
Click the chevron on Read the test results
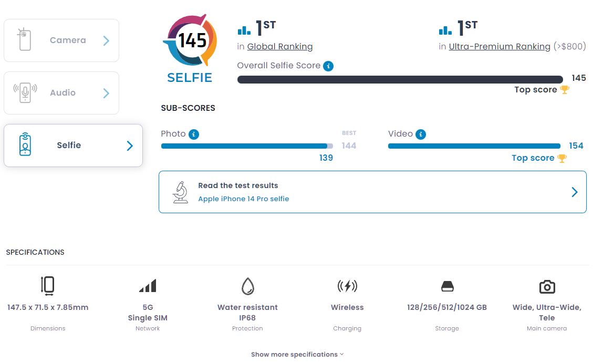click(x=575, y=192)
